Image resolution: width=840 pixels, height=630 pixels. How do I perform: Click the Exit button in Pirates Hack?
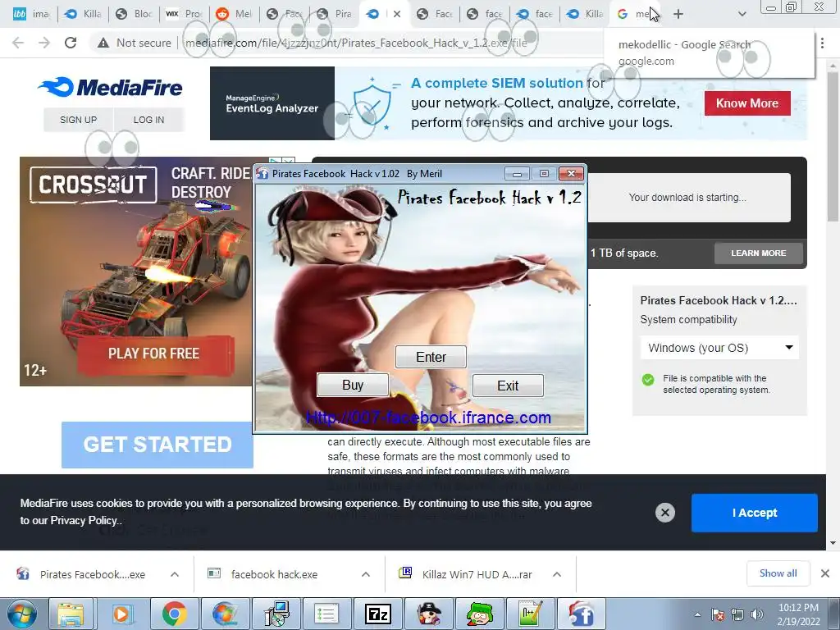coord(508,386)
